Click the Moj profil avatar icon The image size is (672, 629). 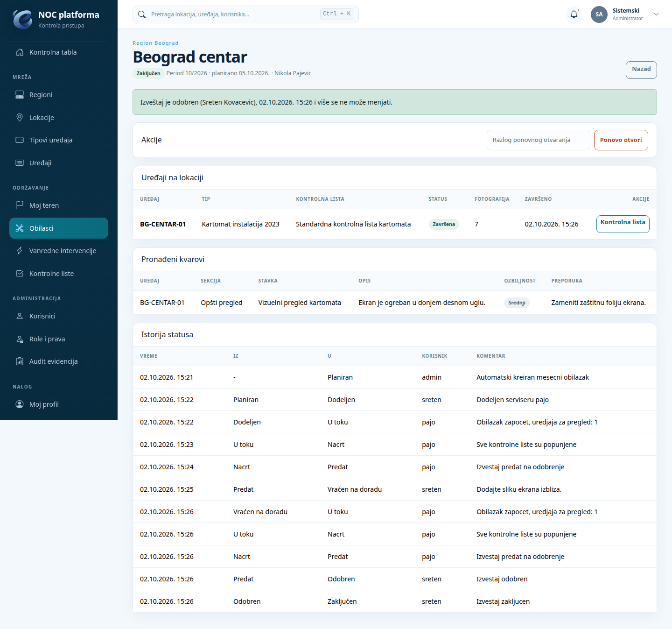(x=20, y=404)
